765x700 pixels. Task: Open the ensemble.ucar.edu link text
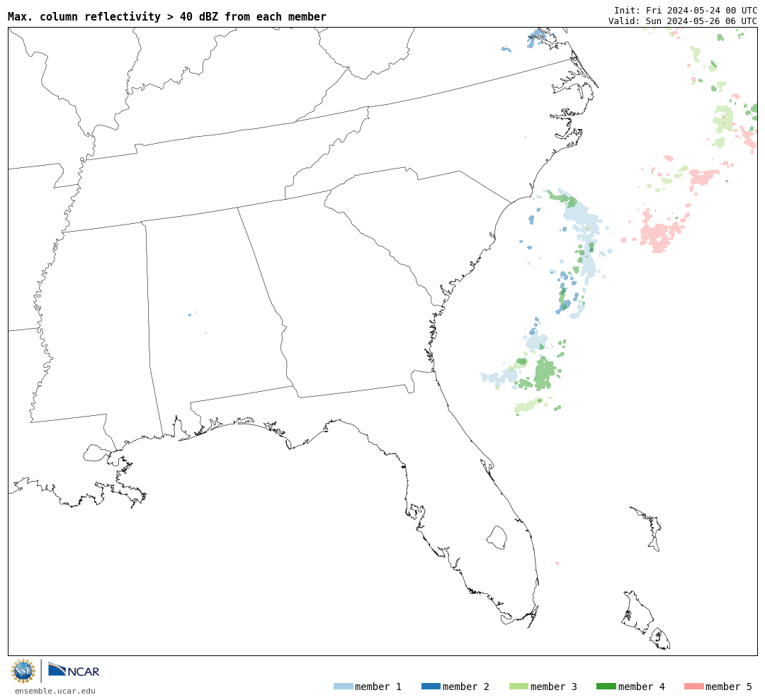pos(55,691)
